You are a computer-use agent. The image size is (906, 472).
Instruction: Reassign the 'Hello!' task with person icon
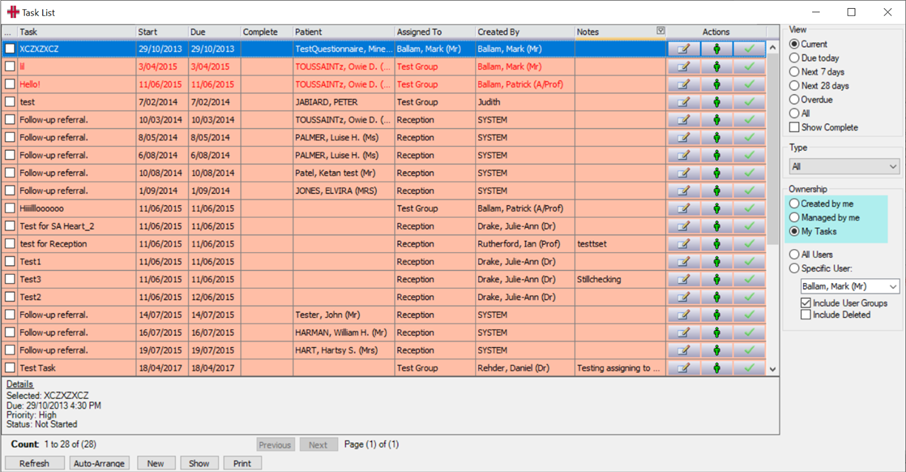[716, 84]
